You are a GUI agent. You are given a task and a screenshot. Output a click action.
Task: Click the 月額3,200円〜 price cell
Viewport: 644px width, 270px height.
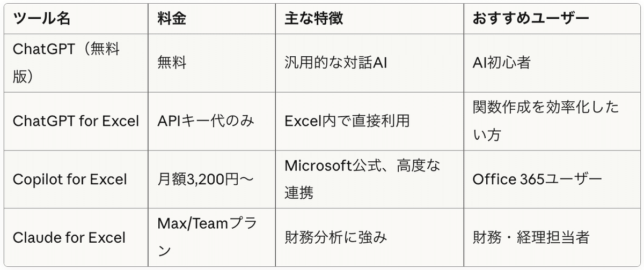point(206,179)
